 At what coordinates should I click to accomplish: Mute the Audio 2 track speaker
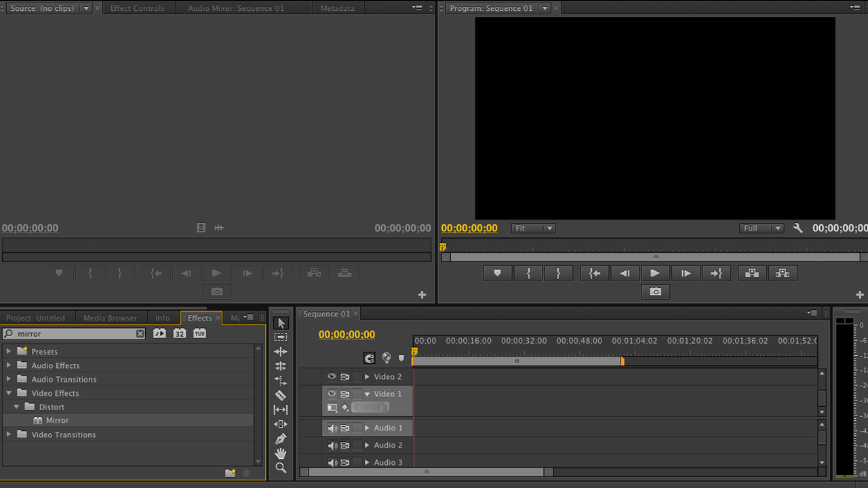pos(332,445)
